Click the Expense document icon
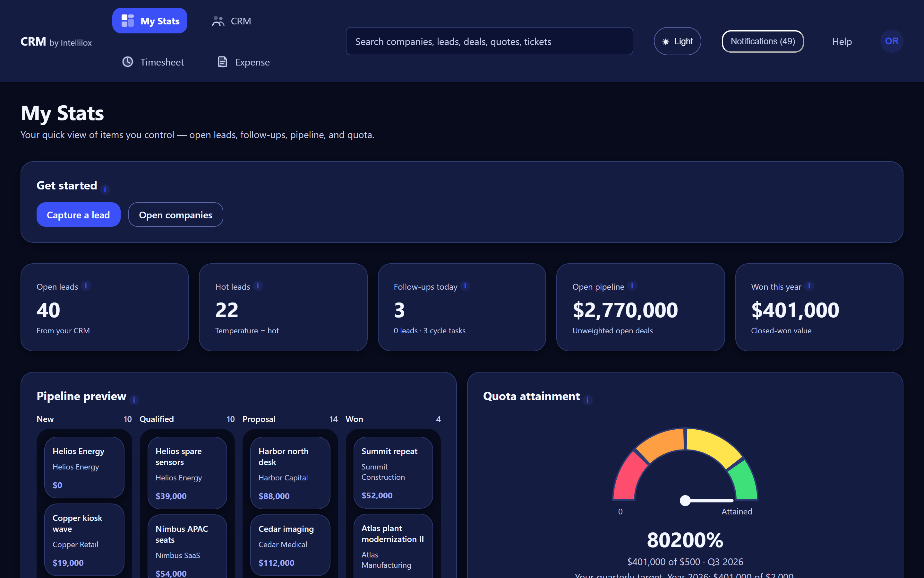The image size is (924, 578). [x=223, y=62]
